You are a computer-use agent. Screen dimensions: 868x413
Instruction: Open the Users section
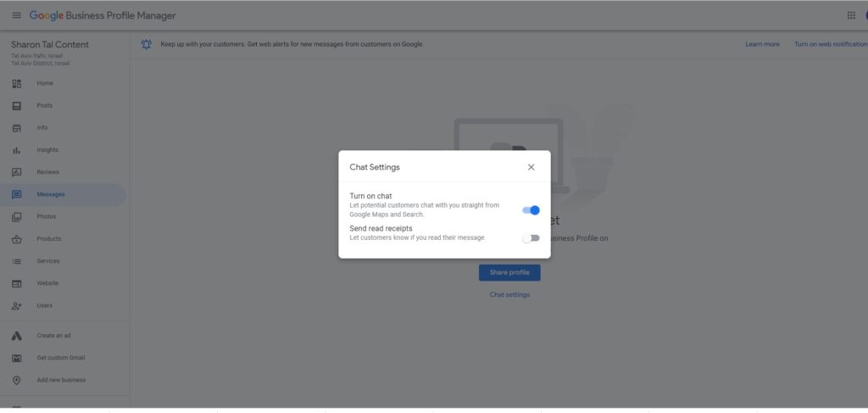click(45, 305)
